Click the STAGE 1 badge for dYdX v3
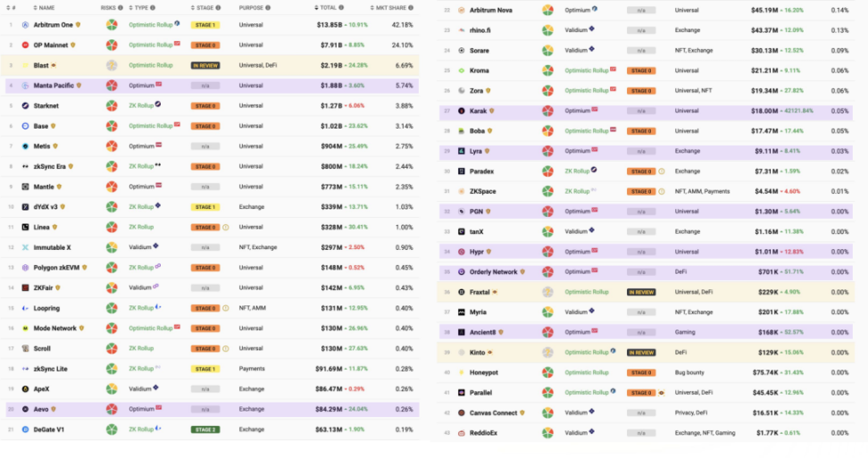 coord(204,206)
